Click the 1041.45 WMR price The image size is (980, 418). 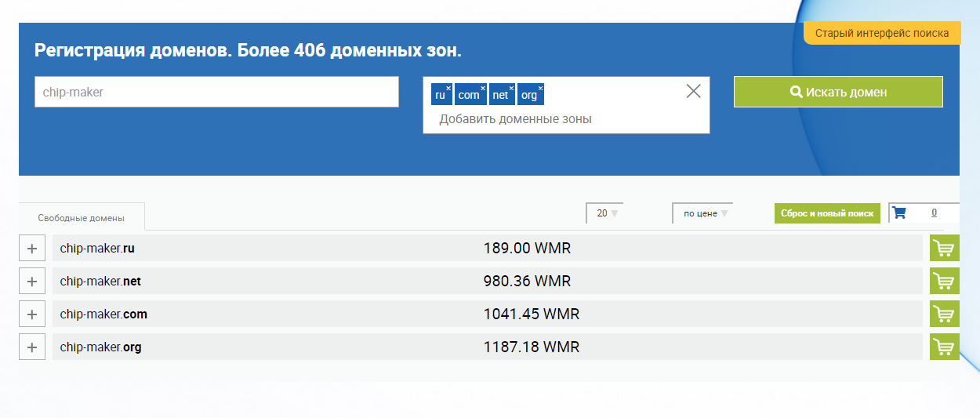[532, 314]
